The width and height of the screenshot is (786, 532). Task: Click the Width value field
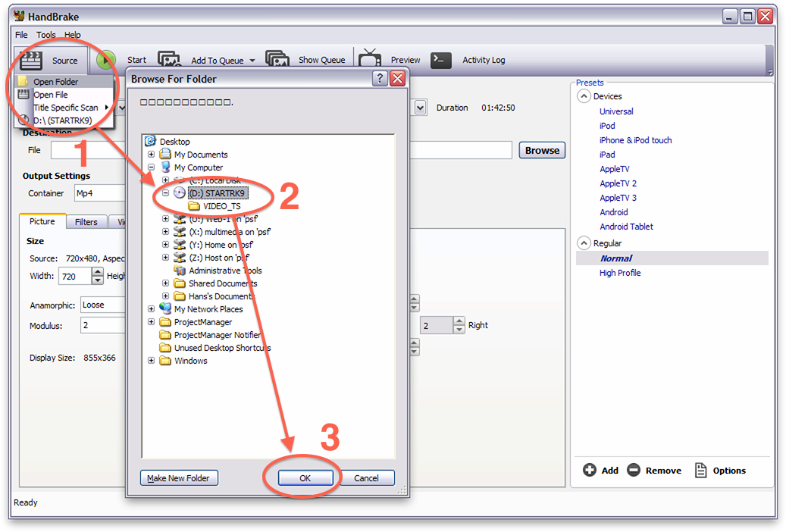(x=74, y=277)
